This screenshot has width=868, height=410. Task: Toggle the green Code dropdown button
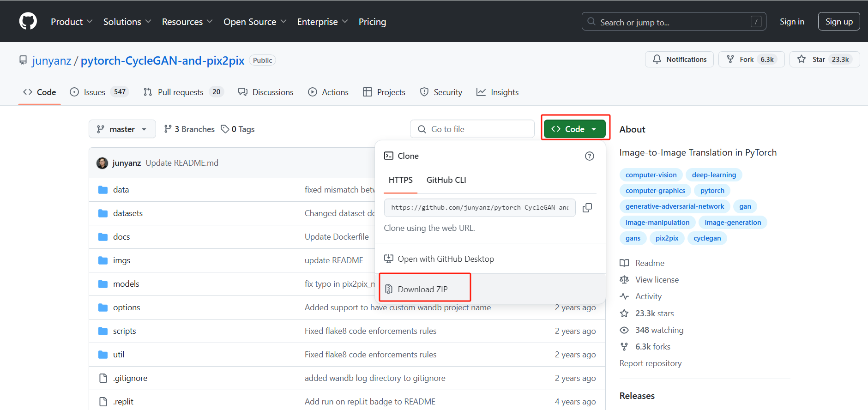pyautogui.click(x=575, y=129)
